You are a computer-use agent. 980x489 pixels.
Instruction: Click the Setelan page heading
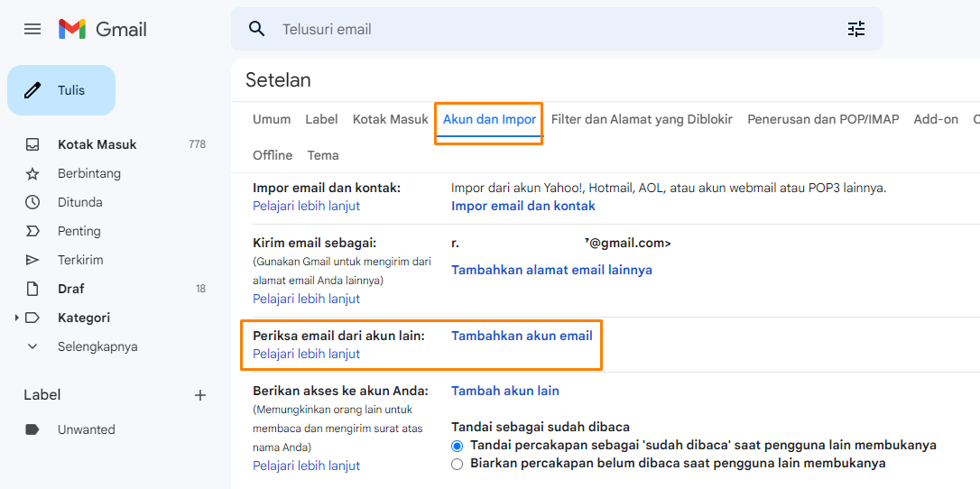(x=278, y=80)
